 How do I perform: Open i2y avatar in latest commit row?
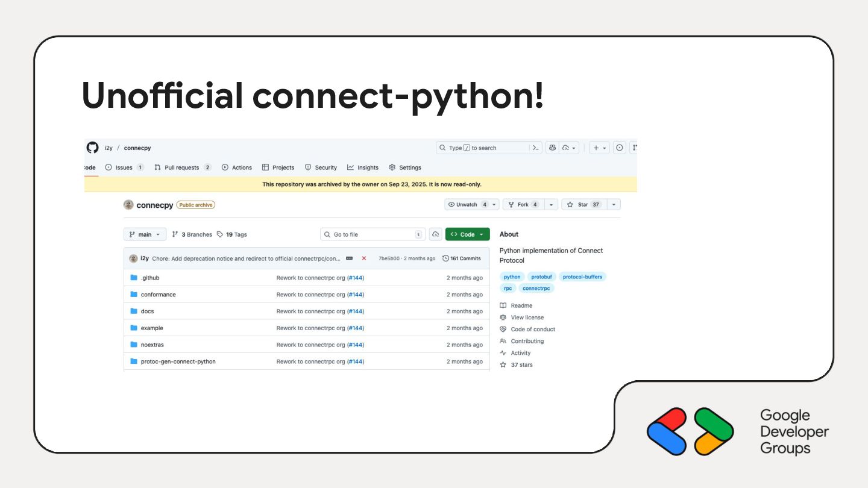[x=133, y=258]
